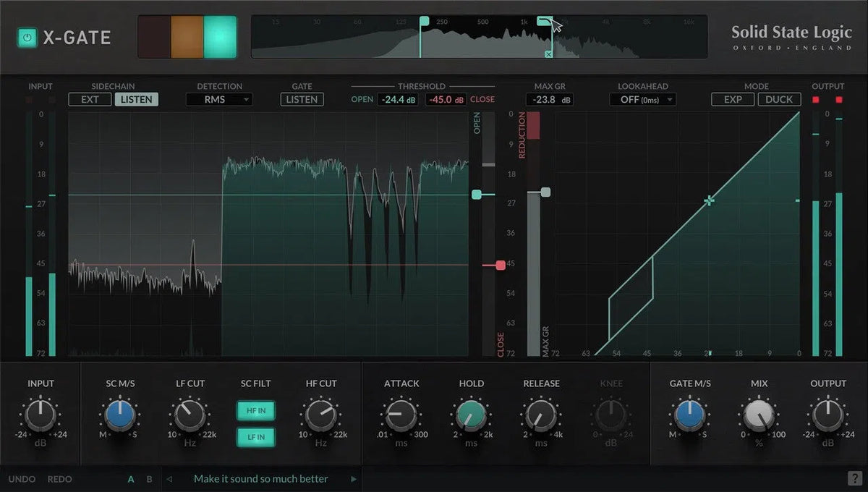Click the small X on the filter marker
This screenshot has height=492, width=868.
pyautogui.click(x=548, y=54)
